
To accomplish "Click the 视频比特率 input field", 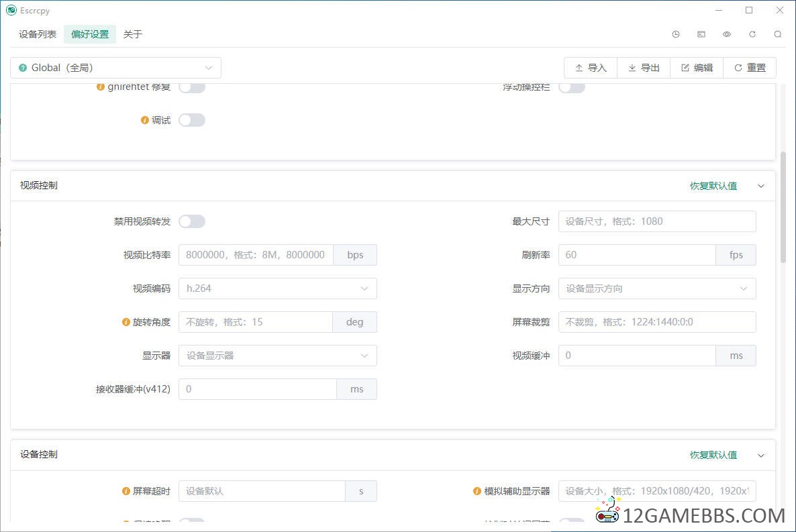I will [256, 255].
